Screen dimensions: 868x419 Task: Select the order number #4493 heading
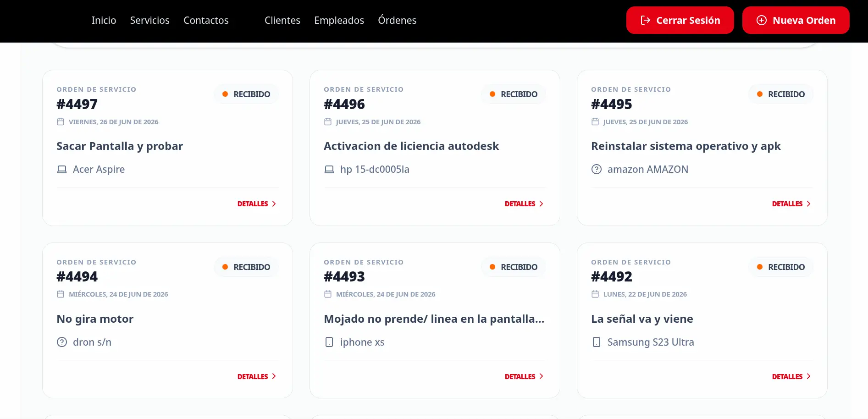[x=344, y=277]
